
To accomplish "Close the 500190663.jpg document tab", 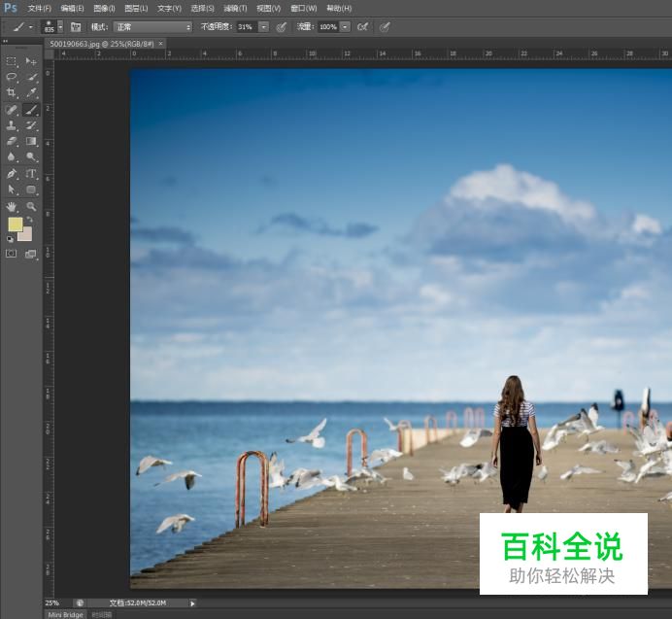I will coord(160,44).
